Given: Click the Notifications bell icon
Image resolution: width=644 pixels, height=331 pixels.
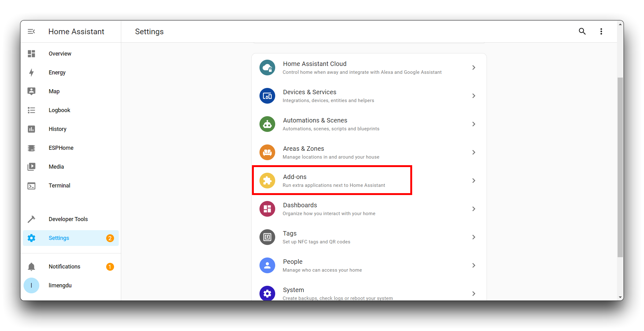Looking at the screenshot, I should (x=31, y=267).
